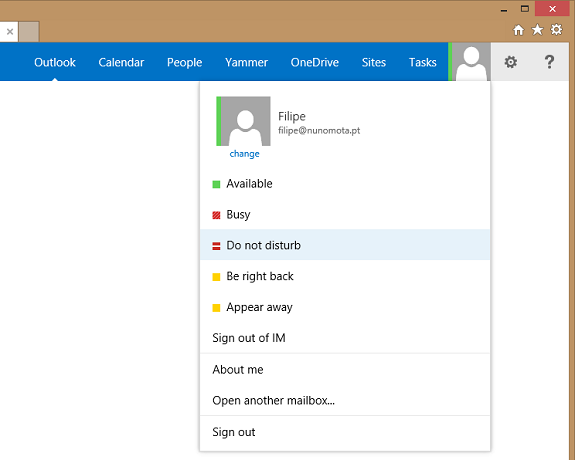Open Calendar in navigation bar
Screen dimensions: 575x460
pyautogui.click(x=121, y=62)
